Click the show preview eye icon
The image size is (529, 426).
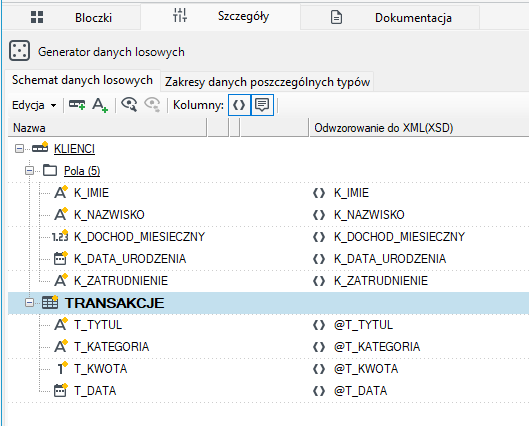129,105
